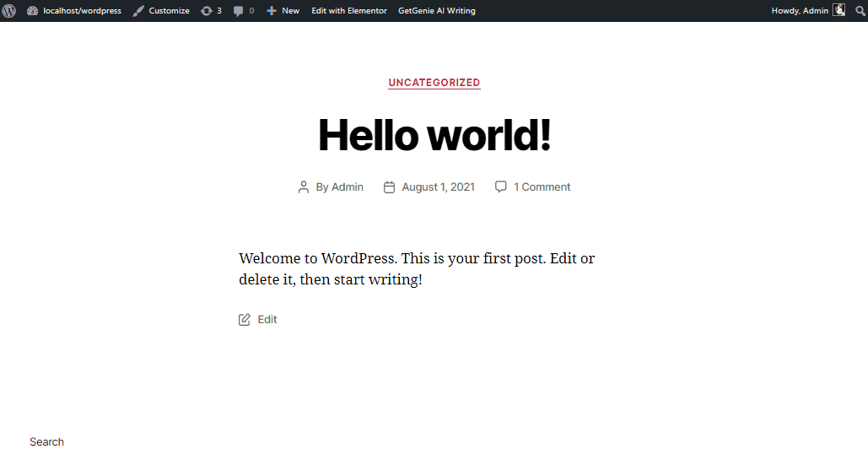Click the calendar icon beside date
This screenshot has height=449, width=868.
[x=389, y=187]
